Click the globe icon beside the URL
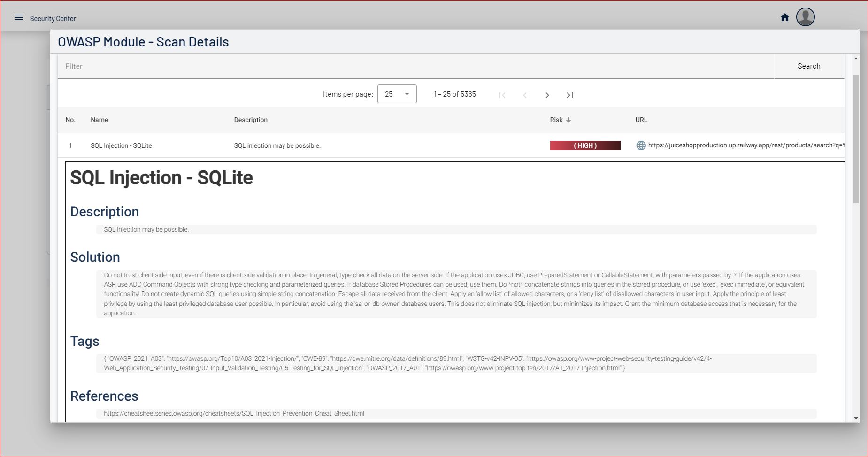Viewport: 868px width, 457px height. tap(641, 145)
